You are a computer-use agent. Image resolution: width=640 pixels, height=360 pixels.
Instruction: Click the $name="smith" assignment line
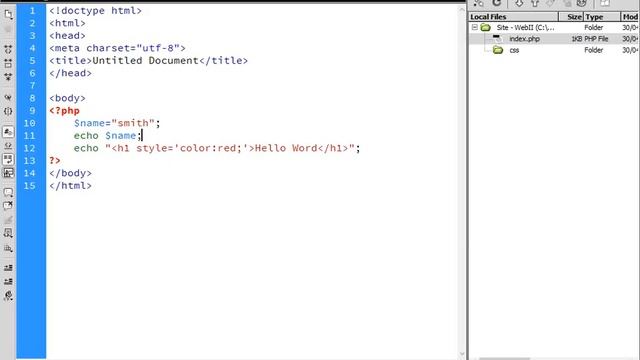click(x=117, y=123)
